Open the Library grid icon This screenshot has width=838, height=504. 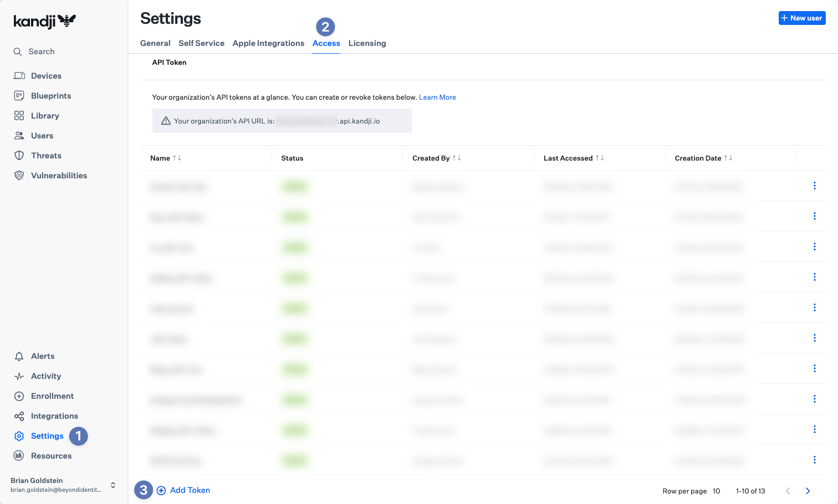[19, 116]
